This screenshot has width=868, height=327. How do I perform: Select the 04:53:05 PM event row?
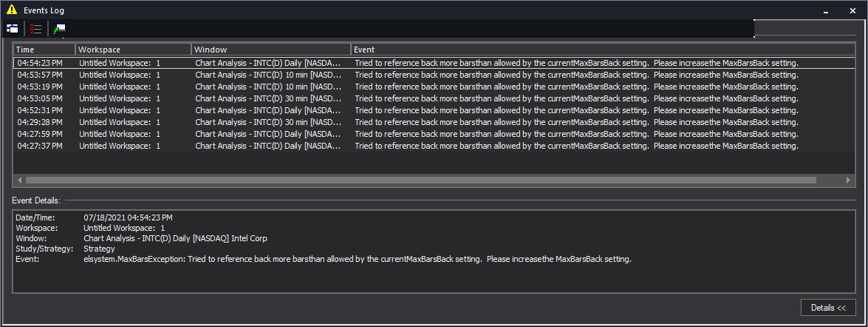click(434, 98)
